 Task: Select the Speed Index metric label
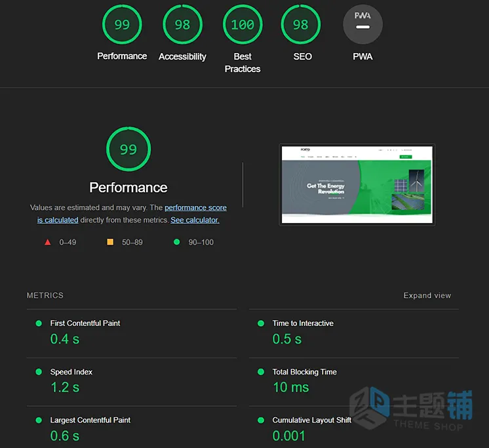(x=71, y=372)
